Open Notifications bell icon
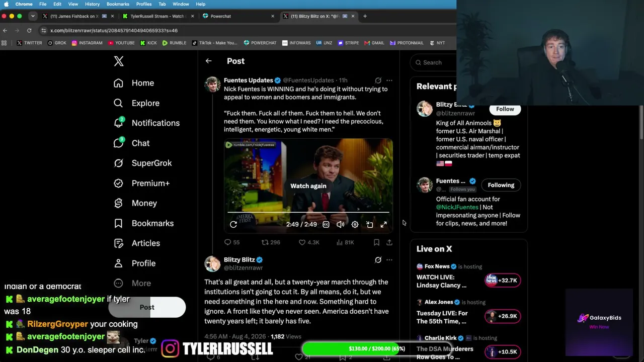Screen dimensions: 644x362 (118, 123)
